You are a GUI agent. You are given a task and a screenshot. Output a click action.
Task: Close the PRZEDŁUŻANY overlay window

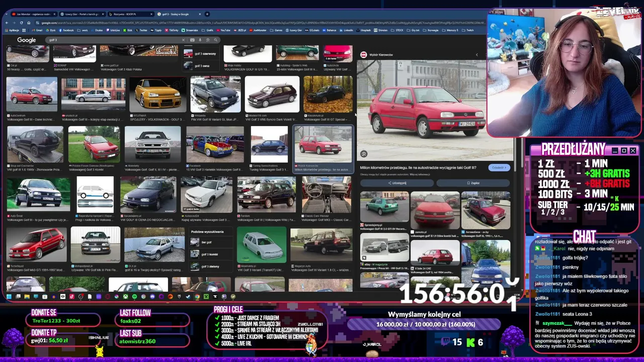point(633,150)
